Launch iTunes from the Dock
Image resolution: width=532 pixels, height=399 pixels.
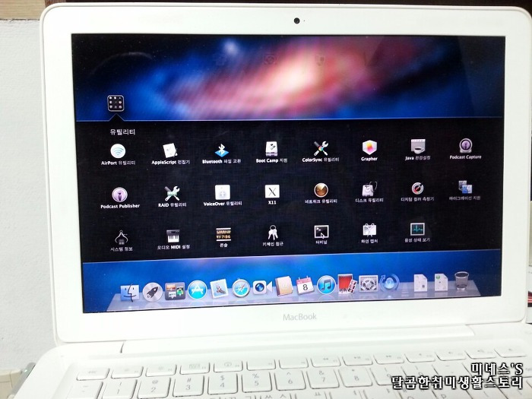[326, 285]
